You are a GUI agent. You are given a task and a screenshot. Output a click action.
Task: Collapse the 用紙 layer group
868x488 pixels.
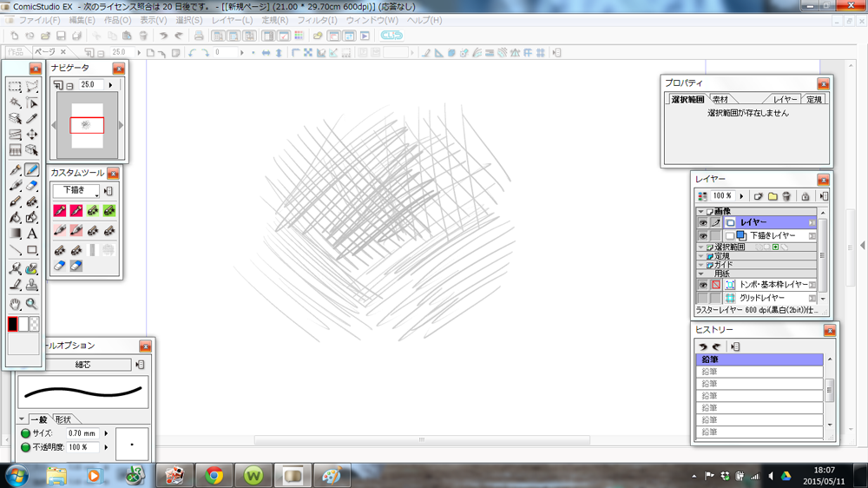pos(700,274)
